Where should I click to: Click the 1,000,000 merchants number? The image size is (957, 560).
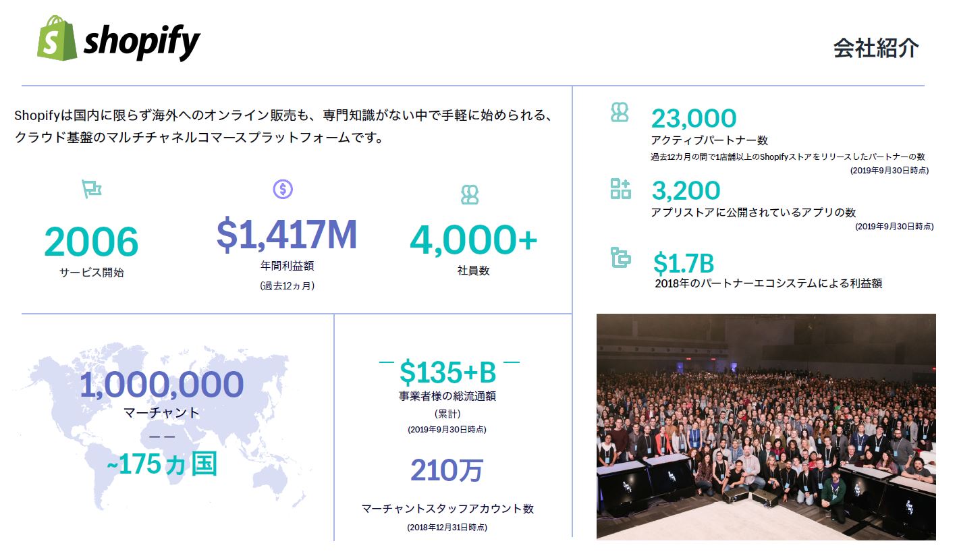coord(161,385)
